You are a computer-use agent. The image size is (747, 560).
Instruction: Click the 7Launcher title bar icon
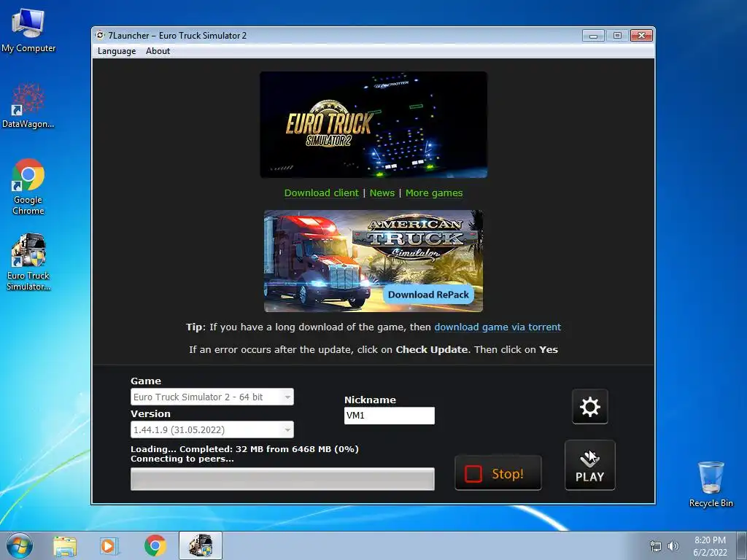click(100, 35)
